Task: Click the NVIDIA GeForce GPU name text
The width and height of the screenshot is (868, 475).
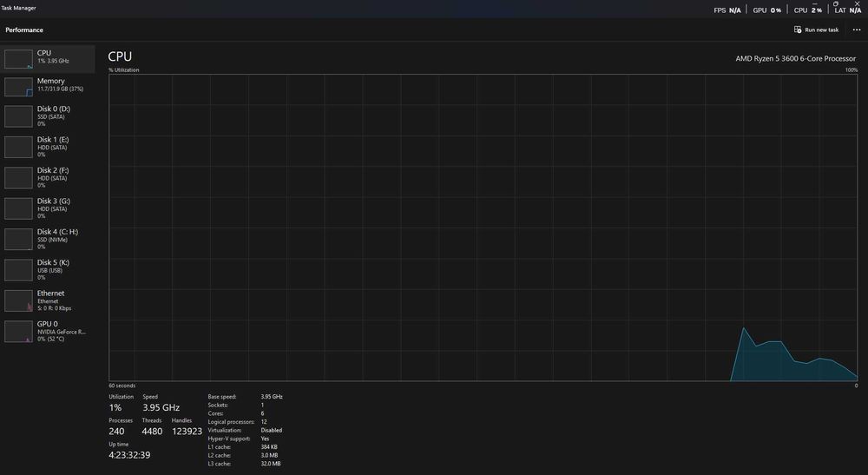Action: [62, 333]
